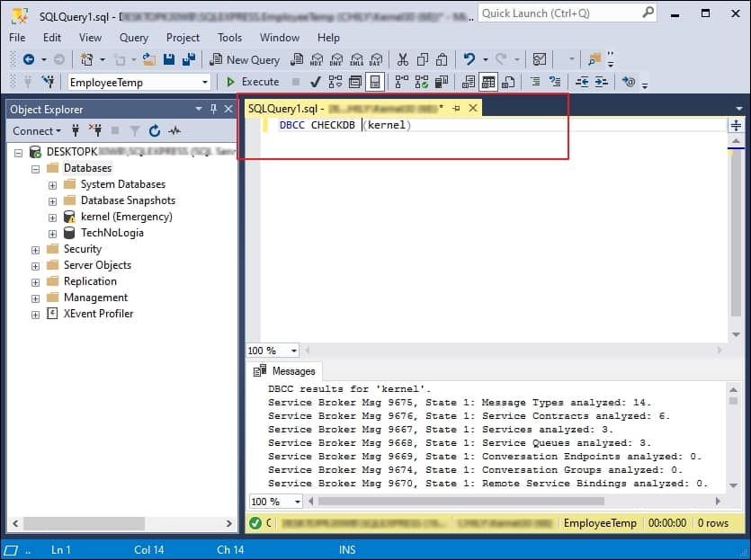This screenshot has width=751, height=560.
Task: Click the Save All icon
Action: 189,60
